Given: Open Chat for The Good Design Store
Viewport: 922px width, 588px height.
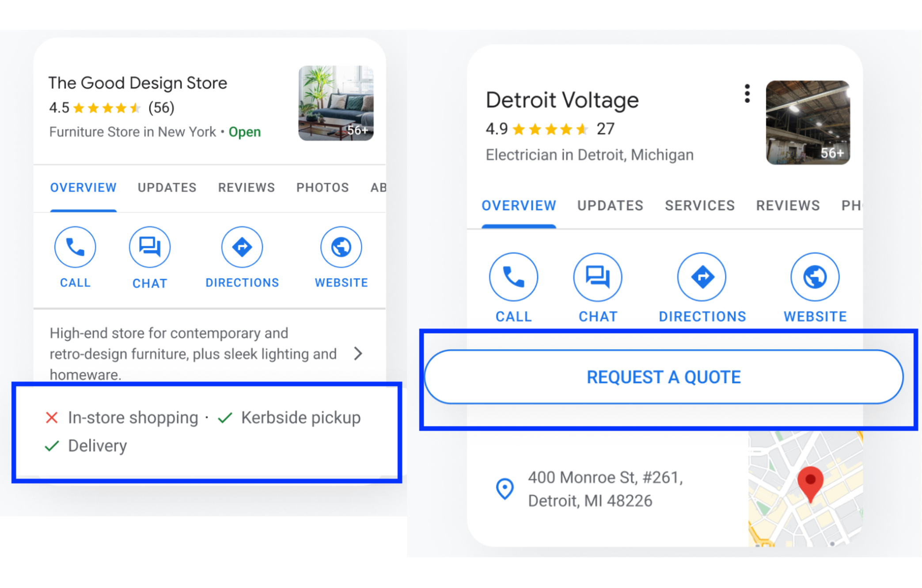Looking at the screenshot, I should coord(150,247).
